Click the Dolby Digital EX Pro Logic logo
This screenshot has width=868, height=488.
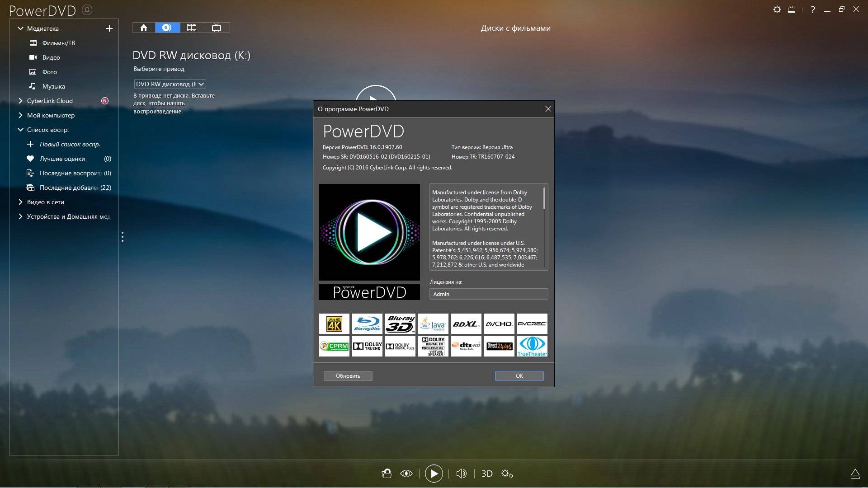(433, 346)
